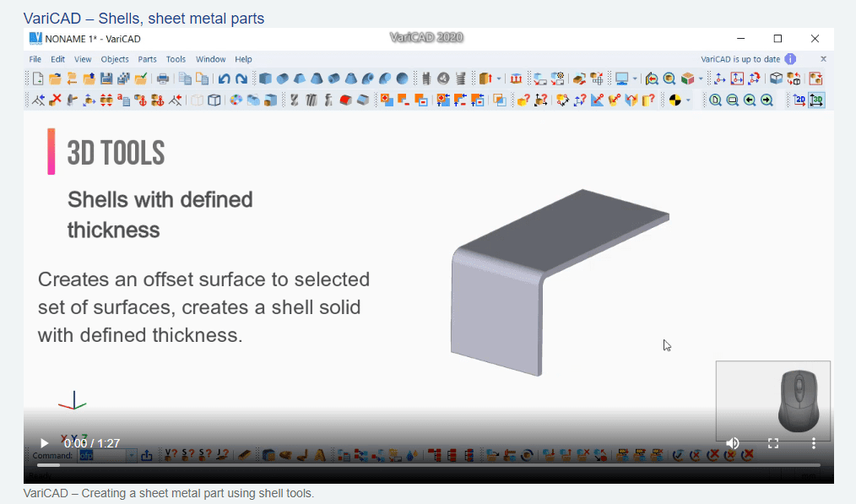Viewport: 856px width, 504px height.
Task: Insert a sphere solid
Action: point(402,79)
